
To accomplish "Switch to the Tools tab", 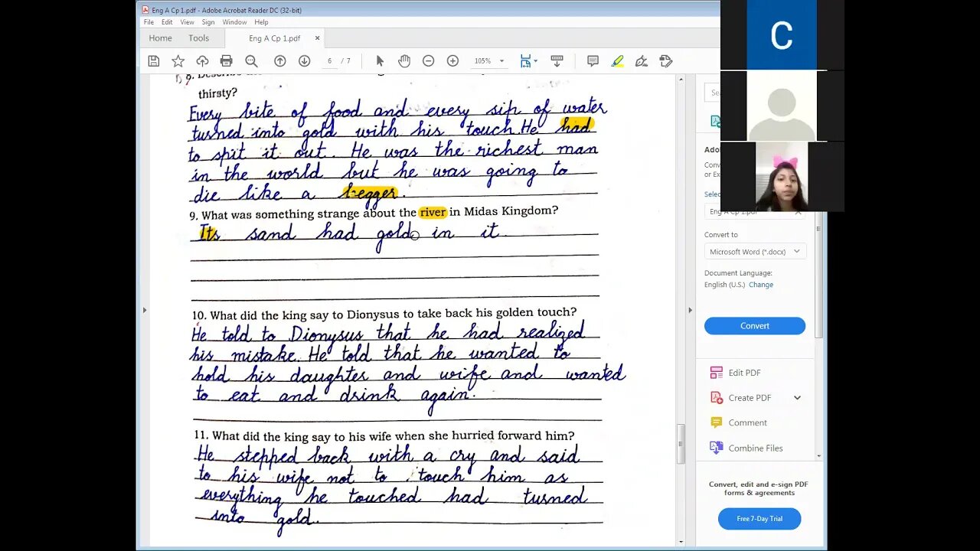I will point(199,38).
